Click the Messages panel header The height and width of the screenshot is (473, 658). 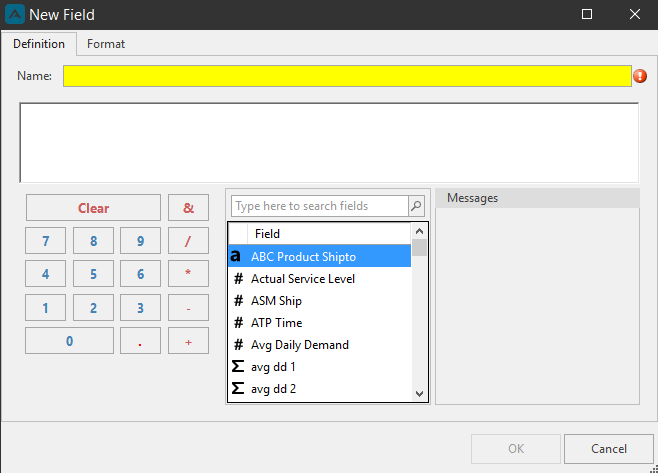[x=537, y=198]
